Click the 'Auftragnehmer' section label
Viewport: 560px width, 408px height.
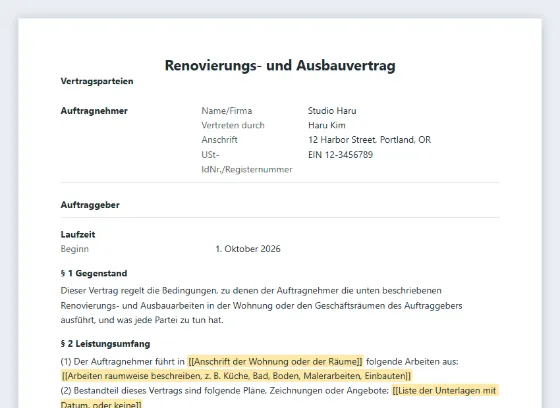pyautogui.click(x=94, y=111)
